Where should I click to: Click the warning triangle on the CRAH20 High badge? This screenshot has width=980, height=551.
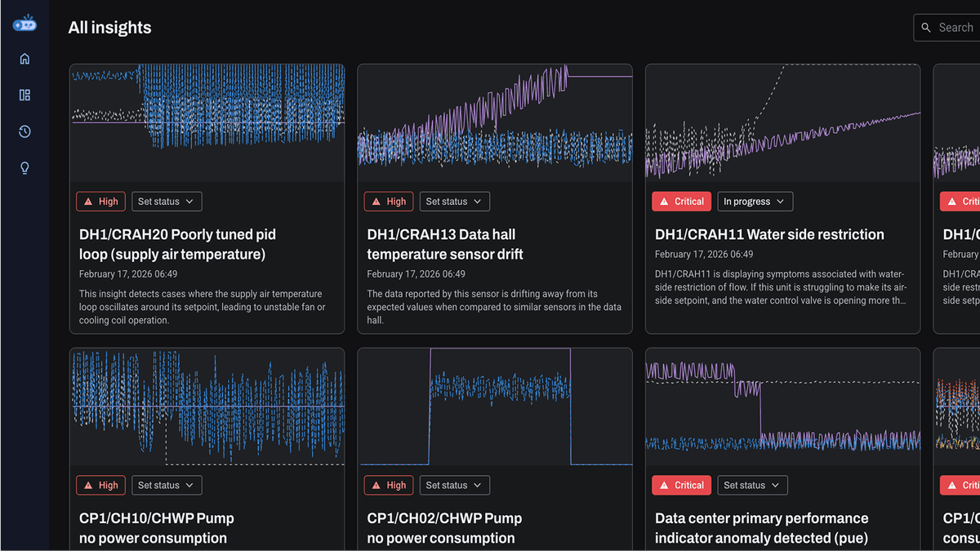click(88, 201)
